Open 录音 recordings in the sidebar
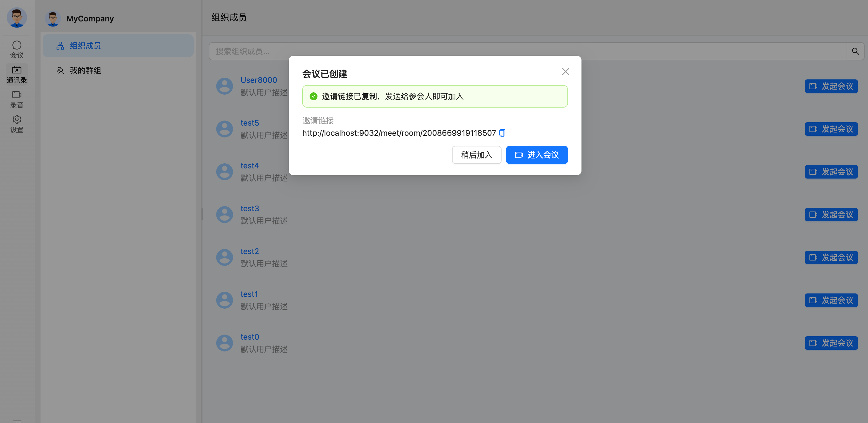This screenshot has height=423, width=868. tap(17, 99)
